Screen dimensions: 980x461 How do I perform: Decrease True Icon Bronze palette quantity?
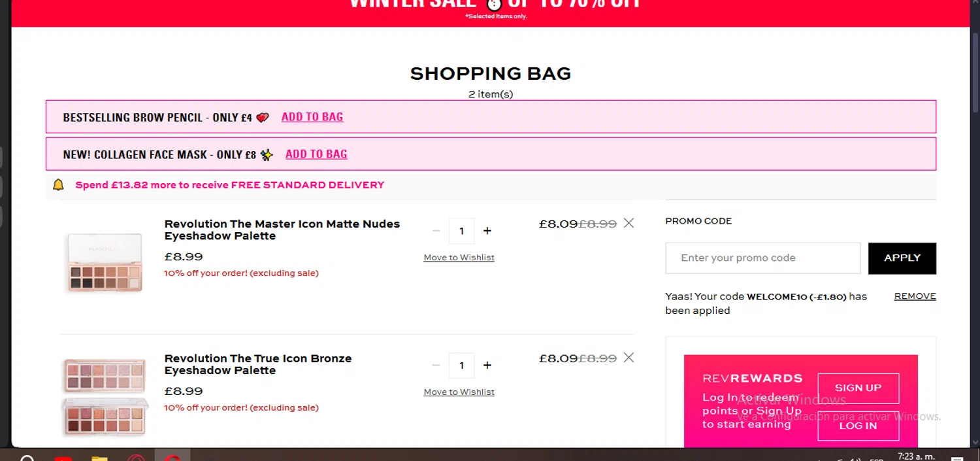click(x=436, y=366)
